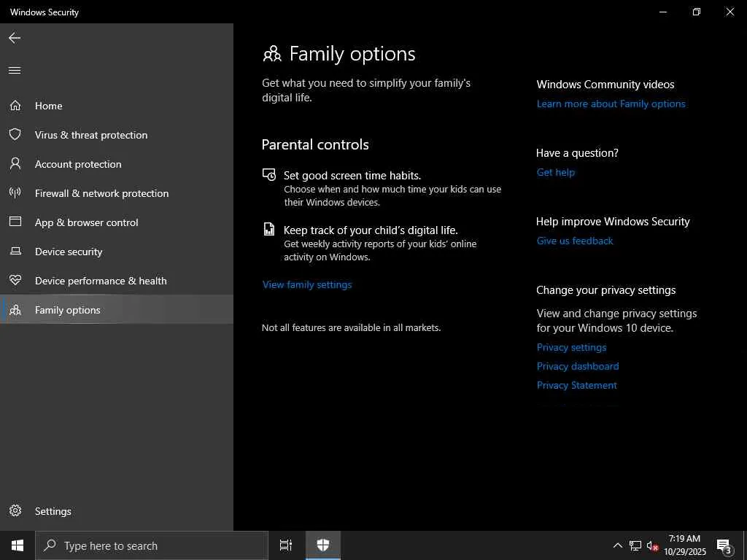Click 'Change your privacy settings' heading
The width and height of the screenshot is (747, 560).
click(605, 290)
